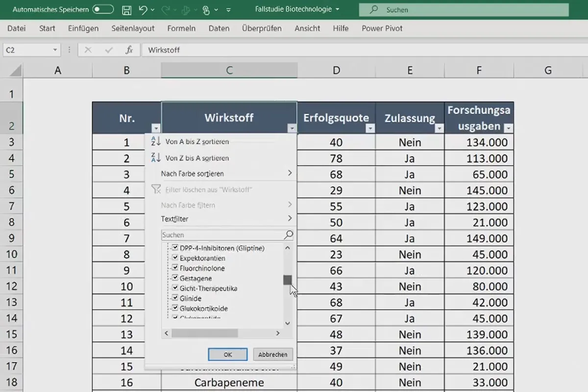
Task: Click the Undo arrow icon
Action: [x=143, y=10]
